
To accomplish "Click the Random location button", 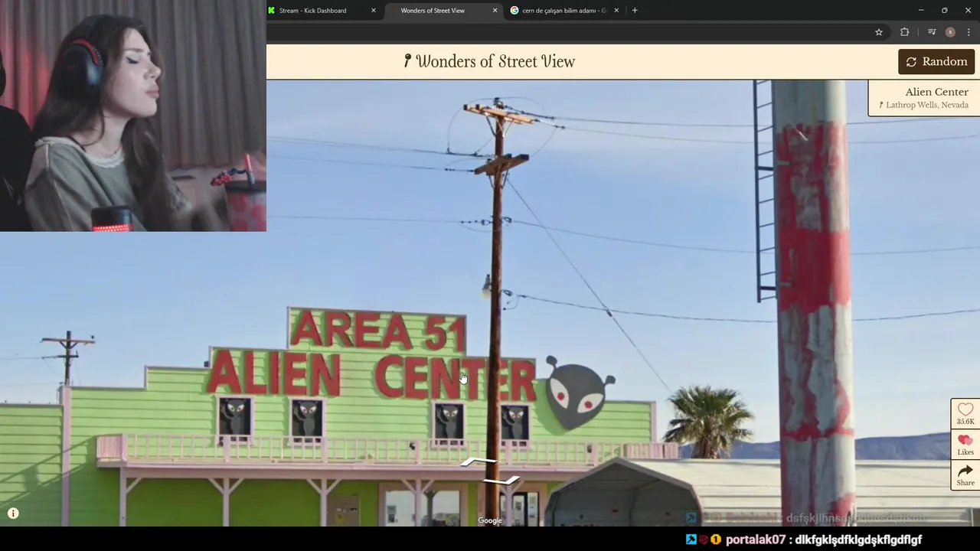I will pos(936,62).
